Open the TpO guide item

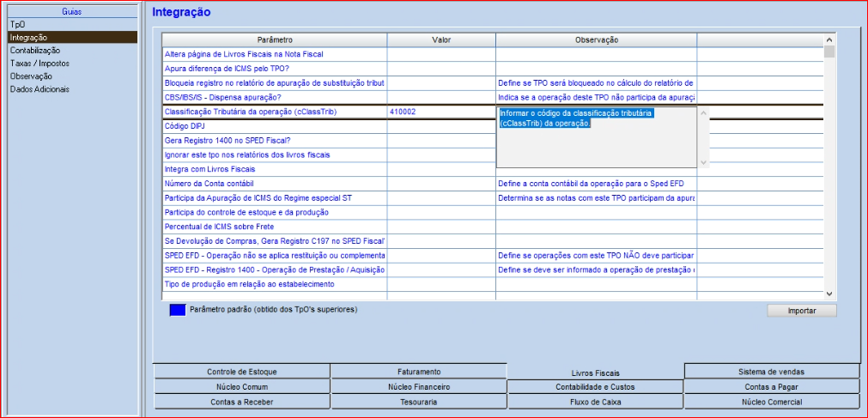coord(17,24)
